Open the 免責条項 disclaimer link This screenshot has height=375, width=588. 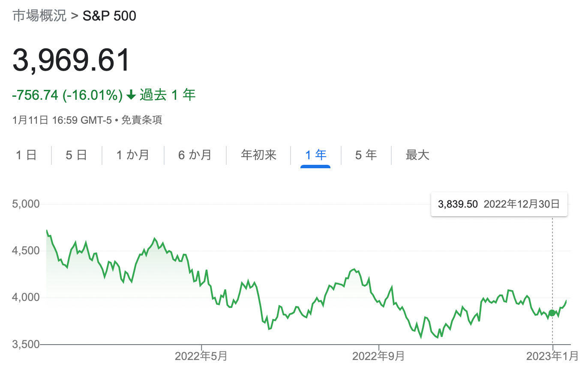click(142, 120)
